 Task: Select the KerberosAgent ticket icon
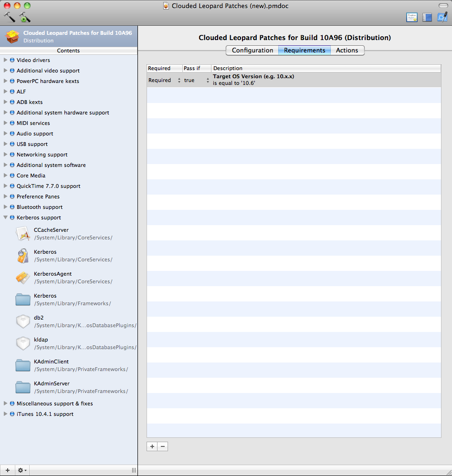point(23,278)
